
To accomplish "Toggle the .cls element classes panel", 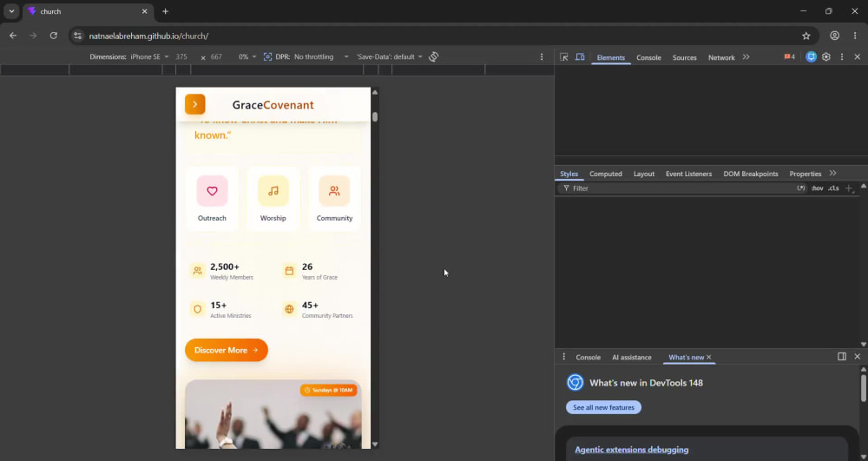I will [x=833, y=188].
